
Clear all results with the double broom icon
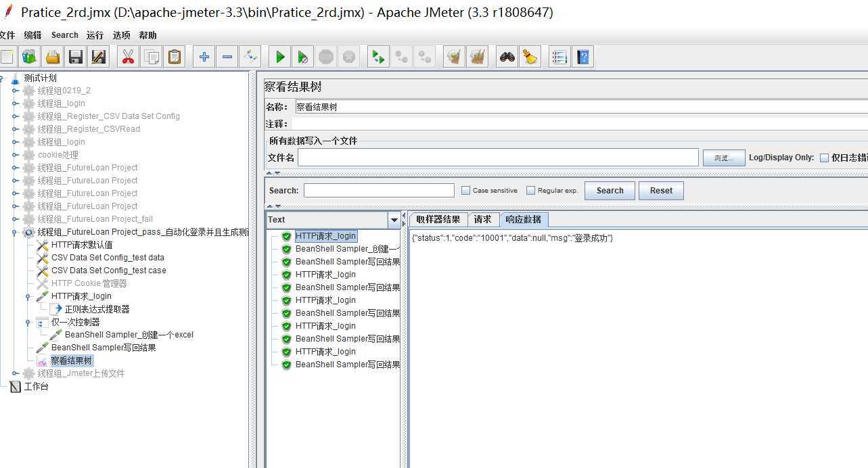coord(478,57)
